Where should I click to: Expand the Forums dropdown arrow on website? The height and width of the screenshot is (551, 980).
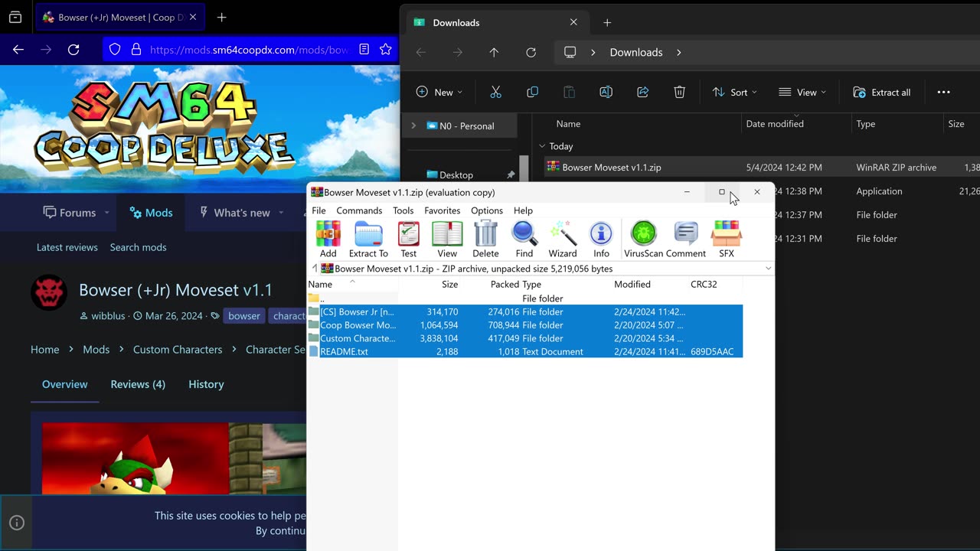point(106,213)
